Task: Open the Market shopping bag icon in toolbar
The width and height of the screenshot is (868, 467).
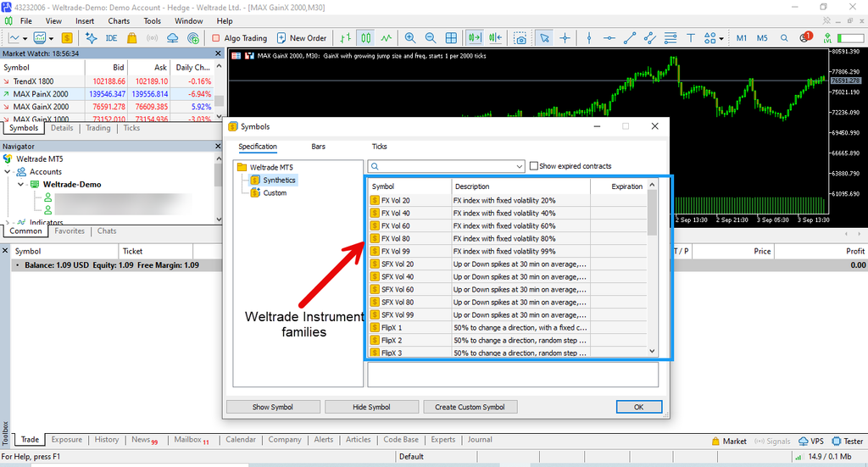Action: [131, 38]
